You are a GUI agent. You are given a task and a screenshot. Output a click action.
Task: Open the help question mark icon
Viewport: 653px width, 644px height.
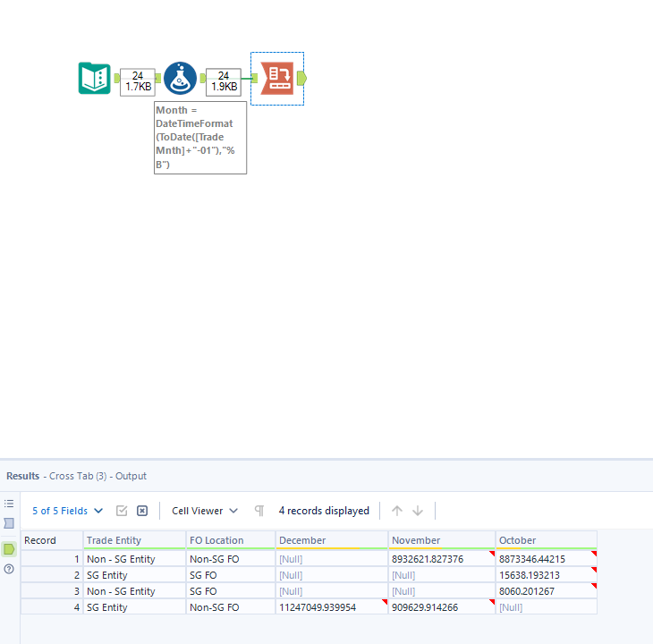pos(9,569)
